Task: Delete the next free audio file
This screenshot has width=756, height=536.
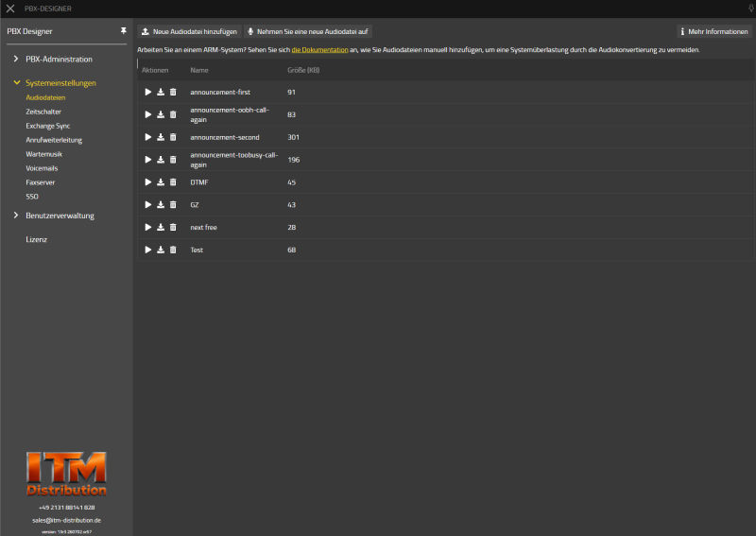Action: [x=173, y=227]
